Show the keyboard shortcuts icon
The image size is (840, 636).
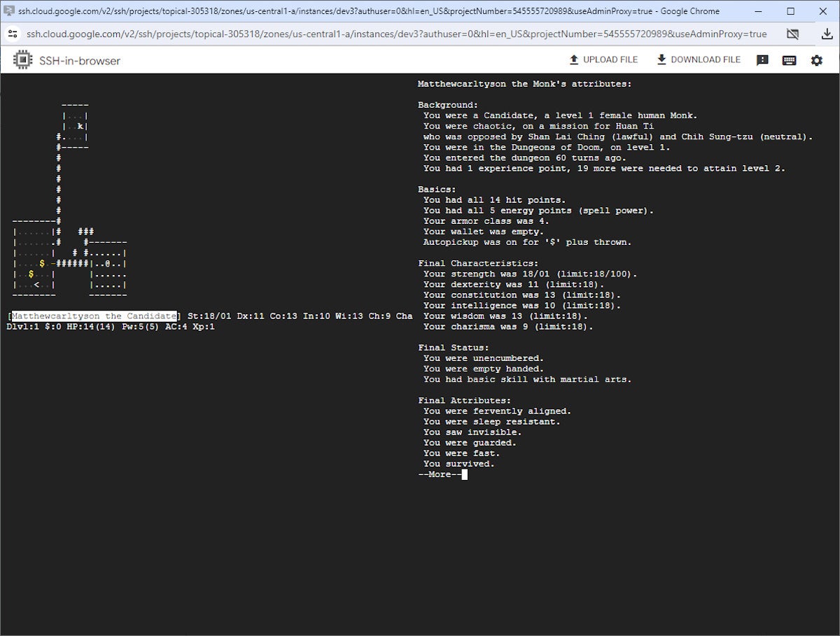click(x=789, y=61)
